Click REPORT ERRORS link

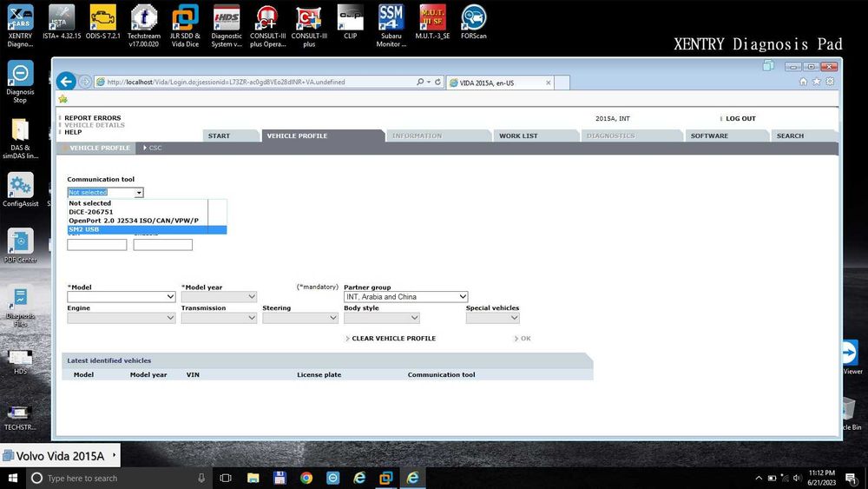pyautogui.click(x=93, y=118)
